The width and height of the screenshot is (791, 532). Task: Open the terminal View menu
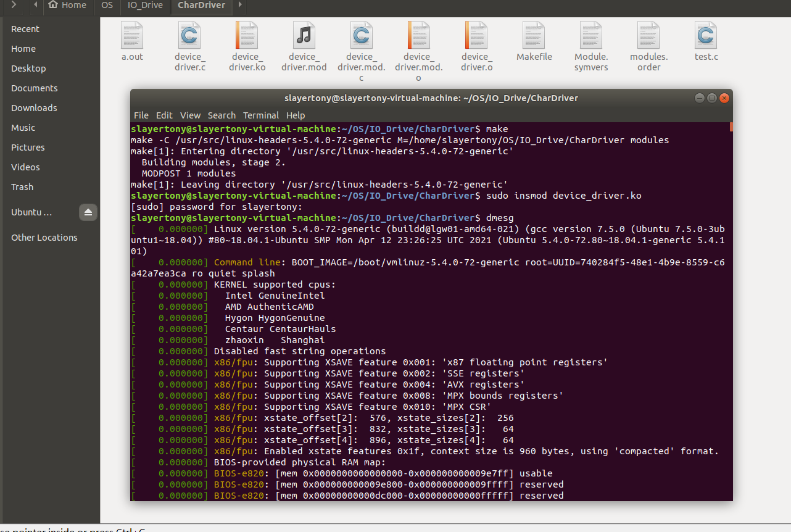tap(190, 115)
